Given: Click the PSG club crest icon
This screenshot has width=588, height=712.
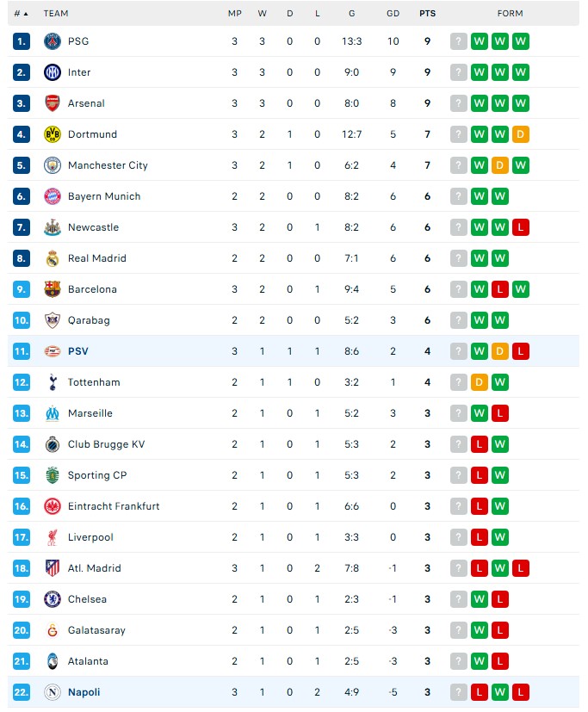Looking at the screenshot, I should [53, 41].
